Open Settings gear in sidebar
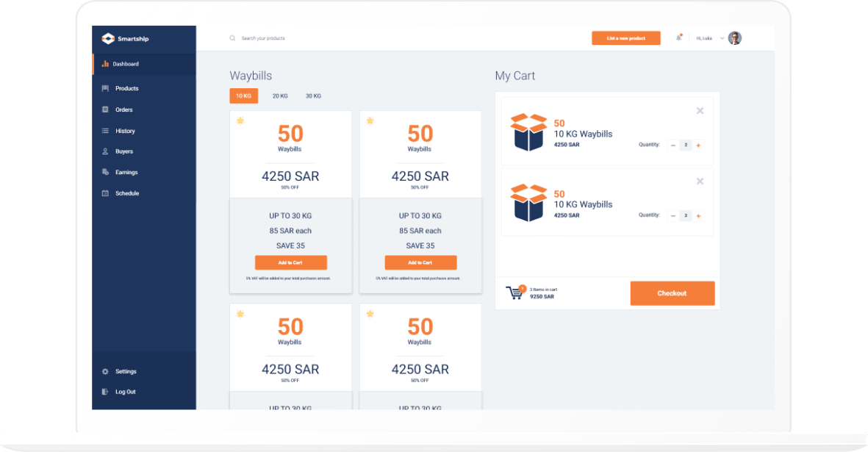The image size is (868, 452). pos(105,372)
